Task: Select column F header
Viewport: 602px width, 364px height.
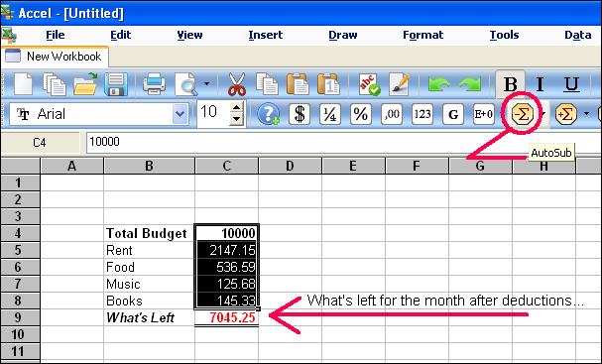Action: [x=417, y=167]
